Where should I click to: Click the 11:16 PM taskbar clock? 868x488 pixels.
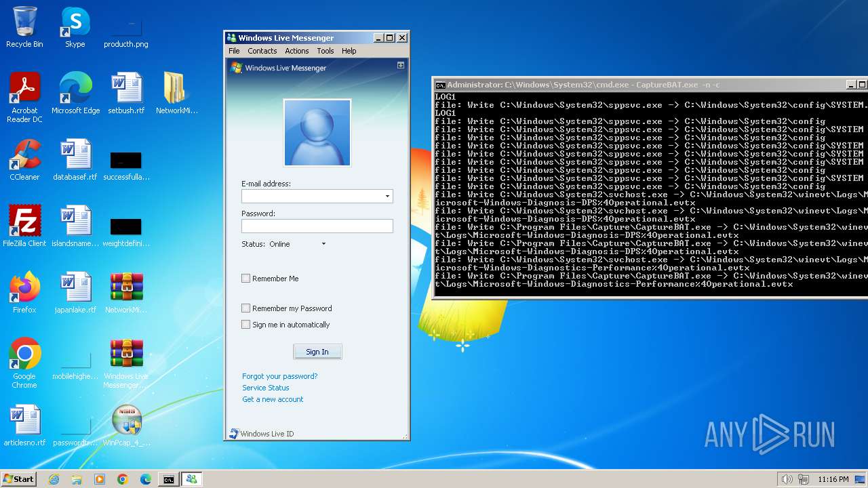[x=833, y=479]
